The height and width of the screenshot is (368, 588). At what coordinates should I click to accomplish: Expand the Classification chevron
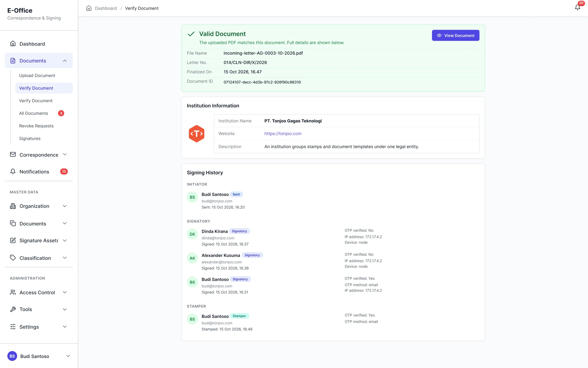pyautogui.click(x=65, y=258)
